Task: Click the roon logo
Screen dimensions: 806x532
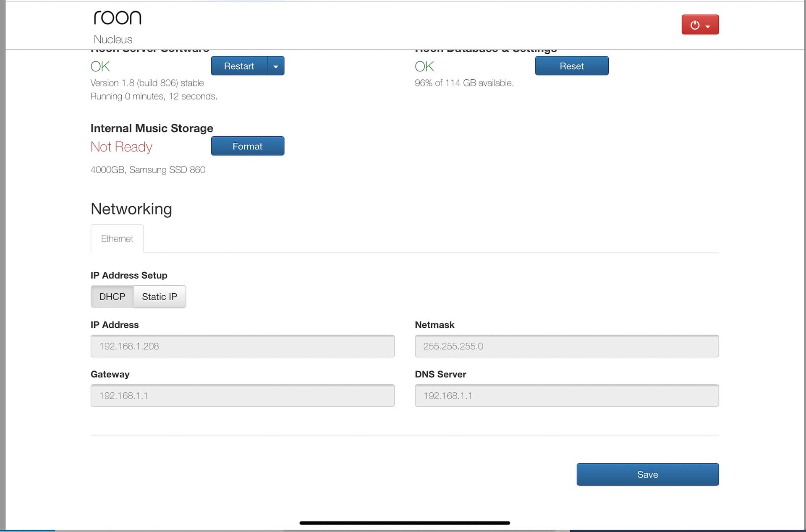Action: tap(117, 18)
